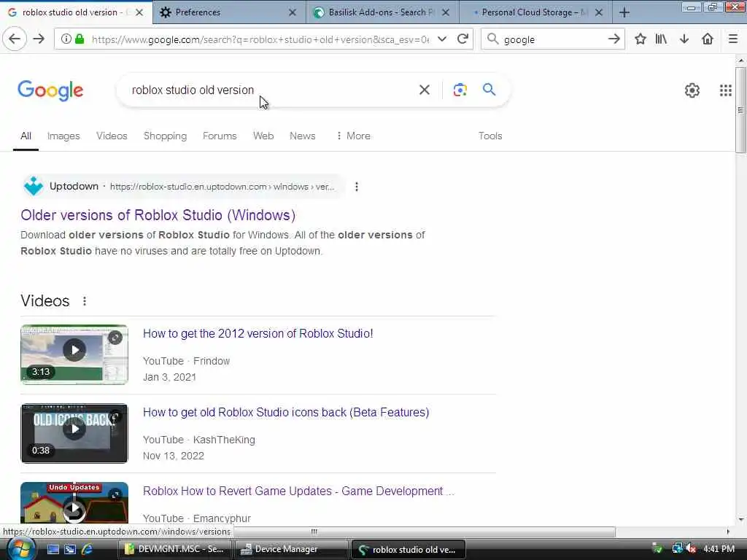The image size is (747, 560).
Task: Open the volume tray icon
Action: (691, 549)
